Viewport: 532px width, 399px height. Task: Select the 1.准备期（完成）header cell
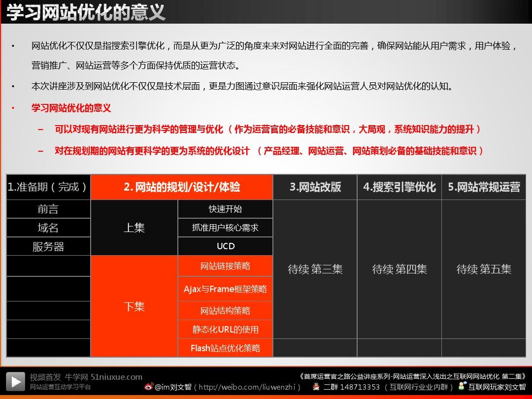[x=48, y=187]
